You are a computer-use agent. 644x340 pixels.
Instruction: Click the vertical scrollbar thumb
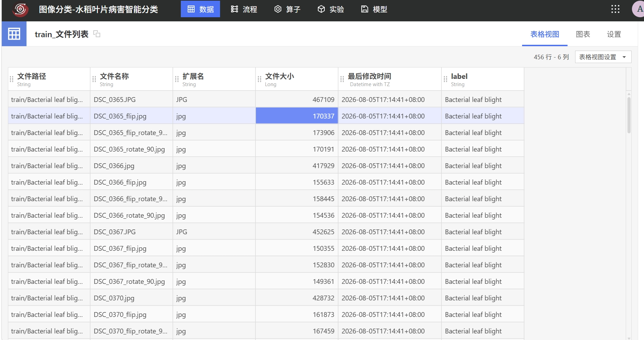(x=629, y=115)
